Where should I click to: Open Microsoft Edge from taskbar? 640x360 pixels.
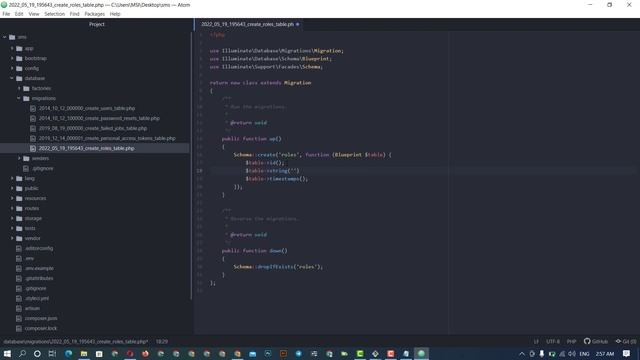(68, 353)
